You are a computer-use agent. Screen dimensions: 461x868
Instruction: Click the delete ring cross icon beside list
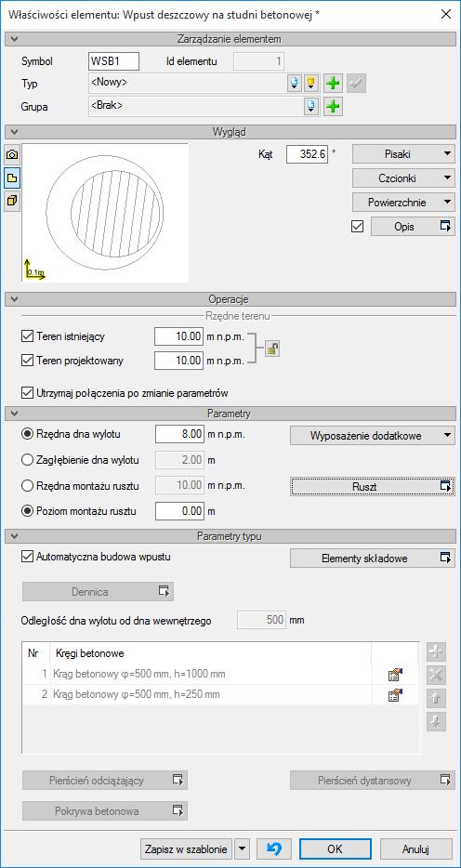tap(437, 676)
